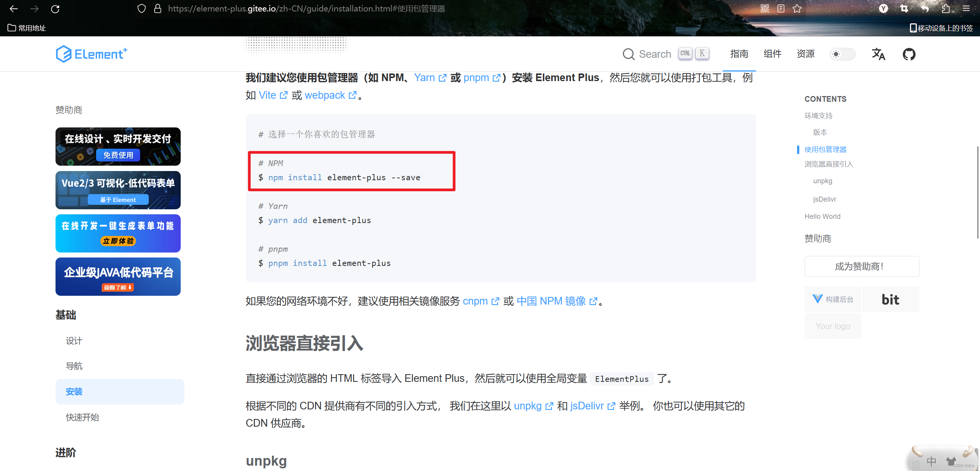Bookmark this page with the star icon
The height and width of the screenshot is (471, 980).
pos(797,8)
